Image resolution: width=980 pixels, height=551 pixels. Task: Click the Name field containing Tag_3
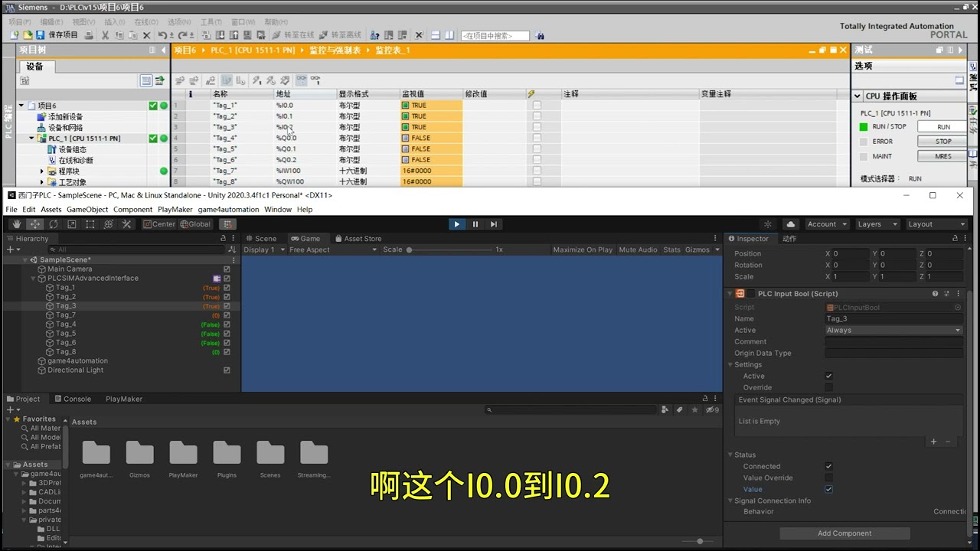[893, 319]
